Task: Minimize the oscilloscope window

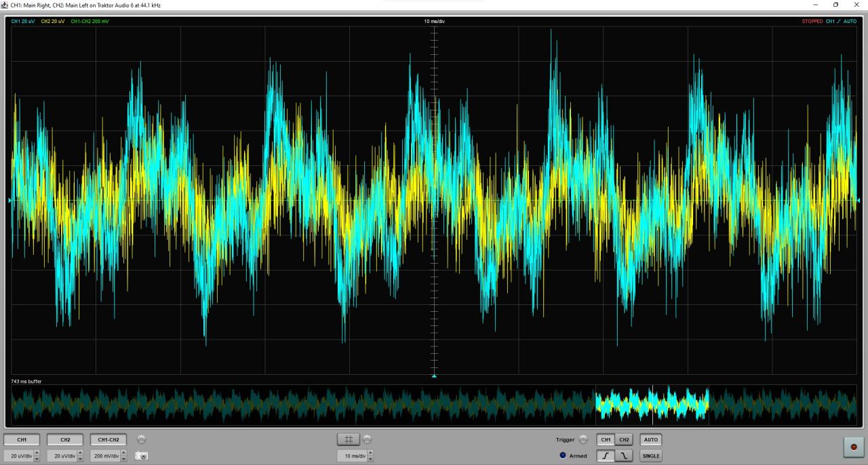Action: point(815,5)
